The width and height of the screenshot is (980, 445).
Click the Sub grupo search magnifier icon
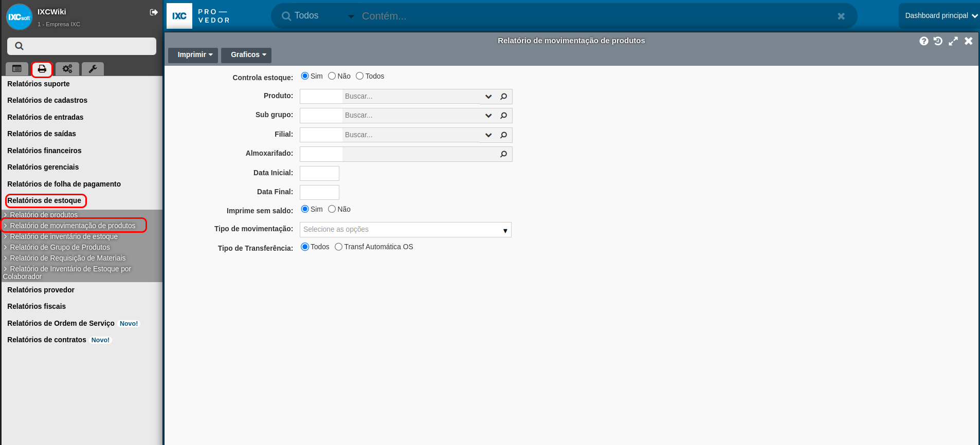tap(504, 116)
